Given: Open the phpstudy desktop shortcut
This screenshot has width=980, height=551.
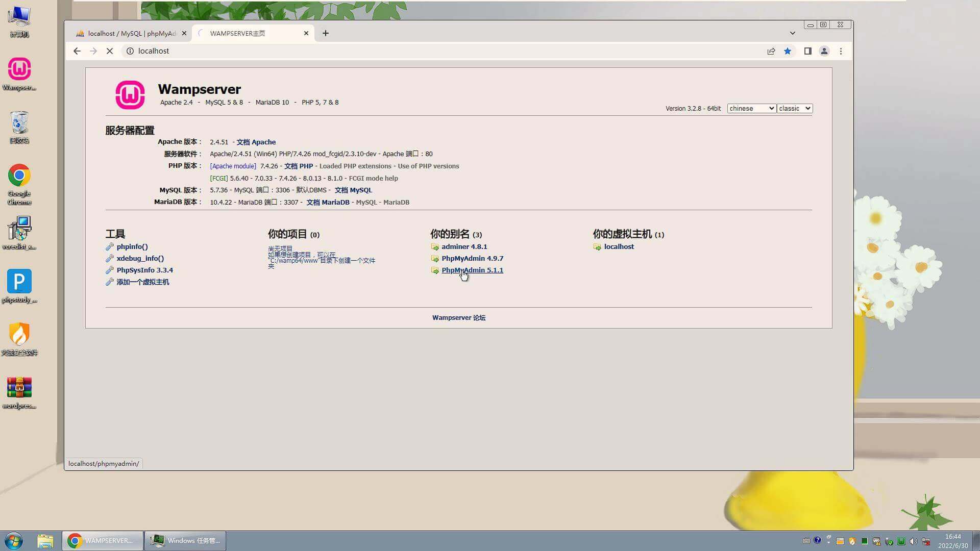Looking at the screenshot, I should (x=19, y=286).
